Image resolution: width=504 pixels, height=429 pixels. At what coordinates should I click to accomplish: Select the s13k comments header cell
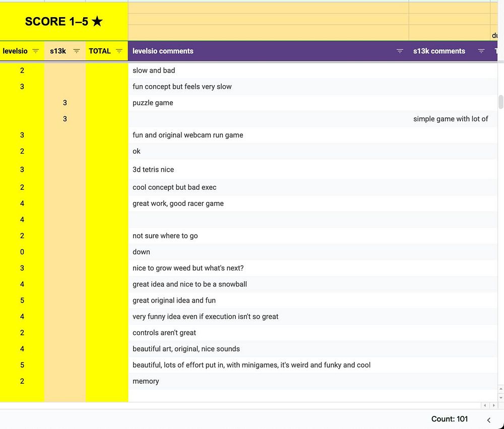[450, 51]
